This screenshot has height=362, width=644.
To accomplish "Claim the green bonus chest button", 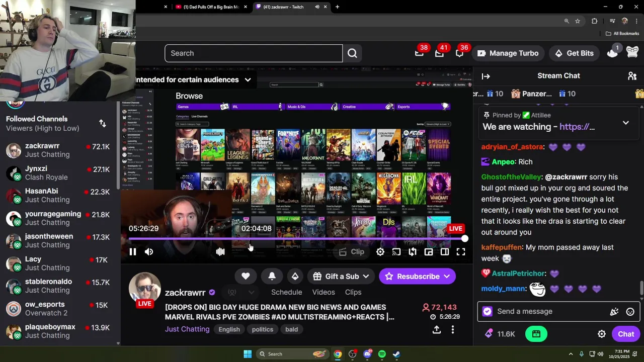I will click(x=536, y=334).
